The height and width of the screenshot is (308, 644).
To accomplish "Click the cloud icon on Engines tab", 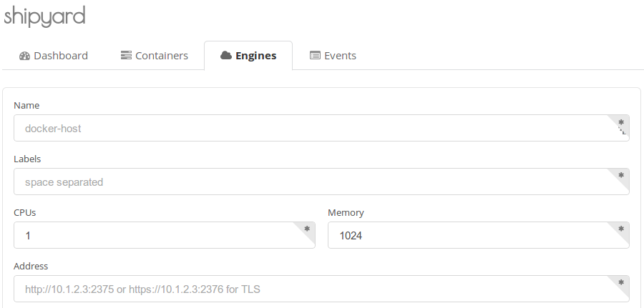I will click(x=226, y=56).
